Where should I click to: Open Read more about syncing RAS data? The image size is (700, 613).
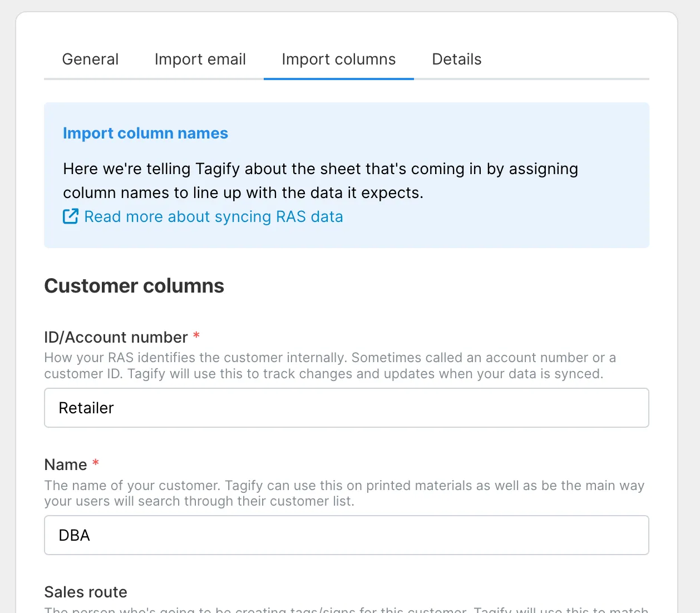[x=214, y=216]
